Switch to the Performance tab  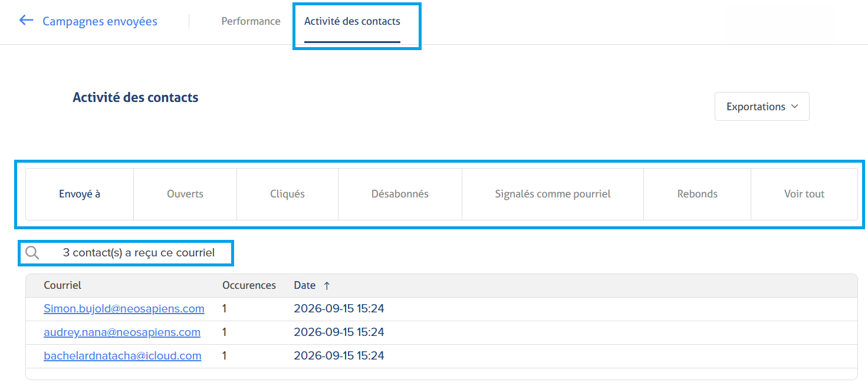coord(251,21)
